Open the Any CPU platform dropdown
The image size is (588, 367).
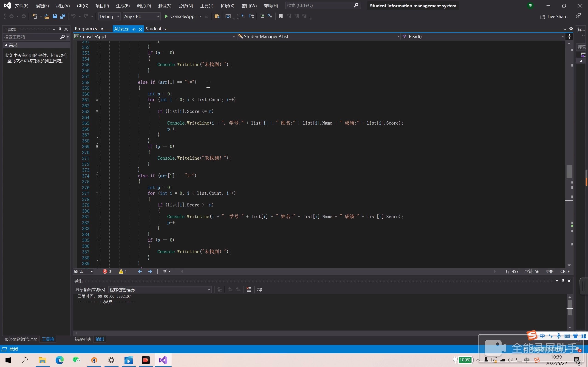(141, 16)
